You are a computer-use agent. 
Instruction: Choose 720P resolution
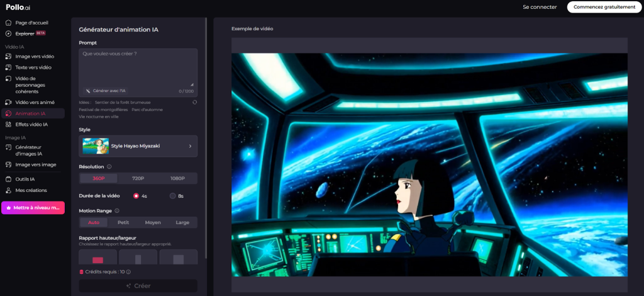pos(138,178)
